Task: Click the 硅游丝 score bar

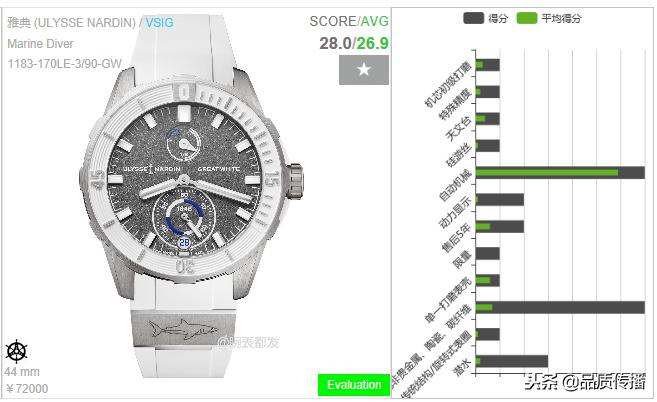Action: click(x=488, y=146)
